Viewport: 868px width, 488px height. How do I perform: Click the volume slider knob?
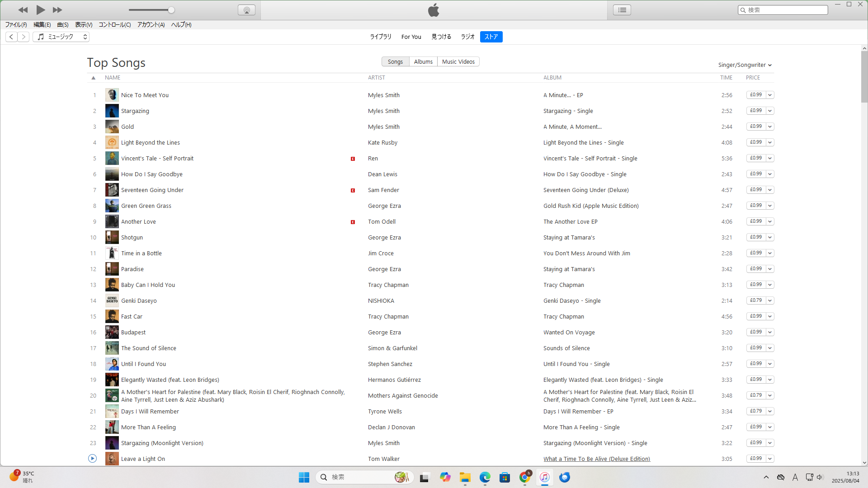click(x=171, y=10)
